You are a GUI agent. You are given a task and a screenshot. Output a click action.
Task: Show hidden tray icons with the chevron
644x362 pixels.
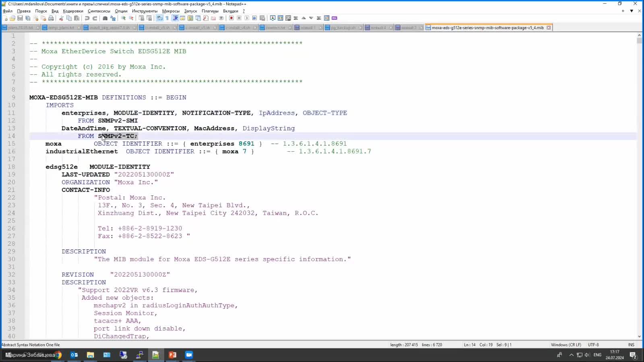[x=571, y=355]
